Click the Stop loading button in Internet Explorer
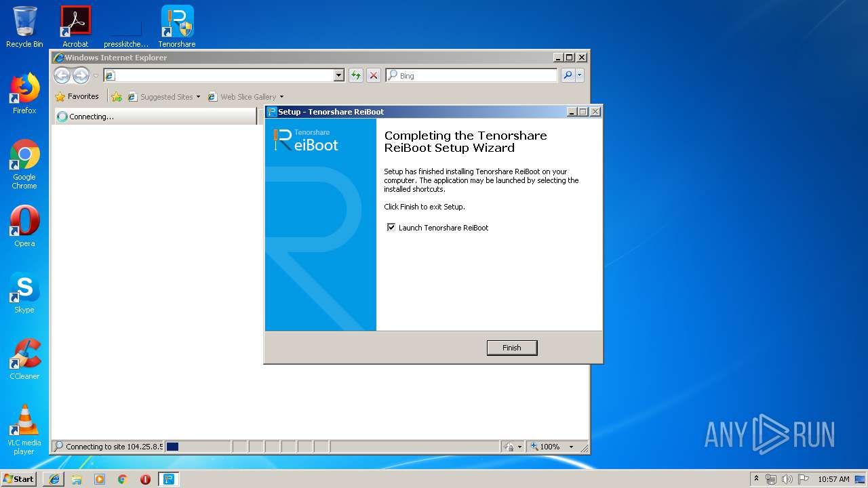Image resolution: width=868 pixels, height=488 pixels. [374, 75]
